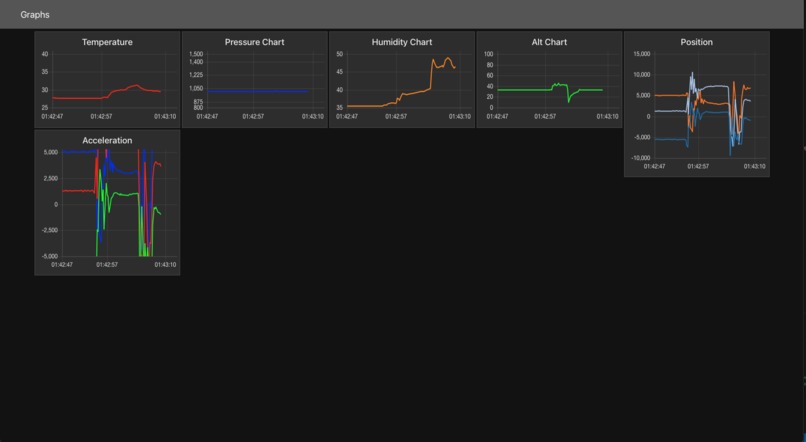
Task: Select the Pressure Chart title
Action: [254, 42]
